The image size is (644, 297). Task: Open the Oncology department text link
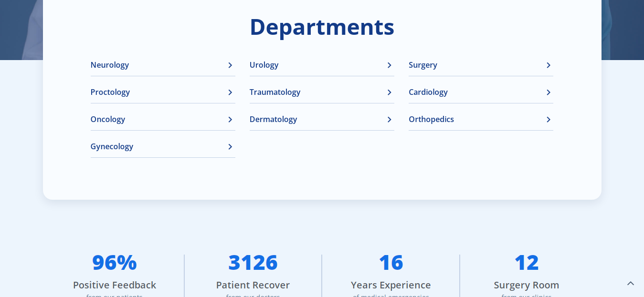pos(108,119)
